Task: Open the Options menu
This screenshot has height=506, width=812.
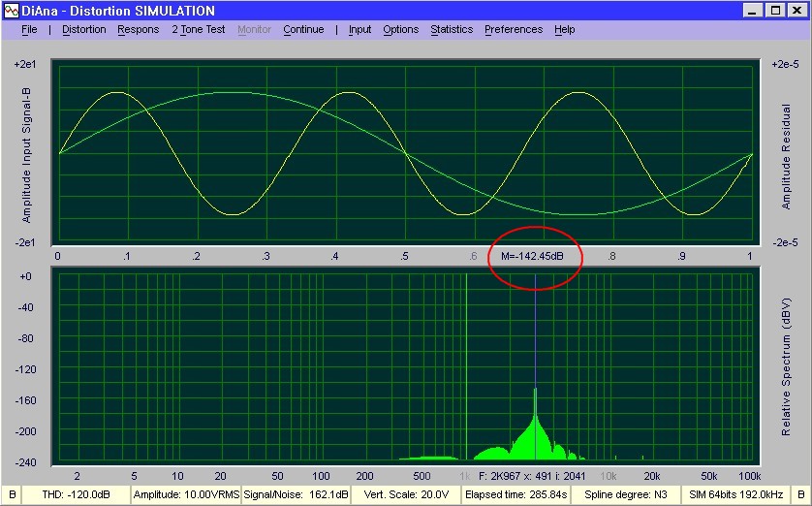Action: tap(401, 29)
